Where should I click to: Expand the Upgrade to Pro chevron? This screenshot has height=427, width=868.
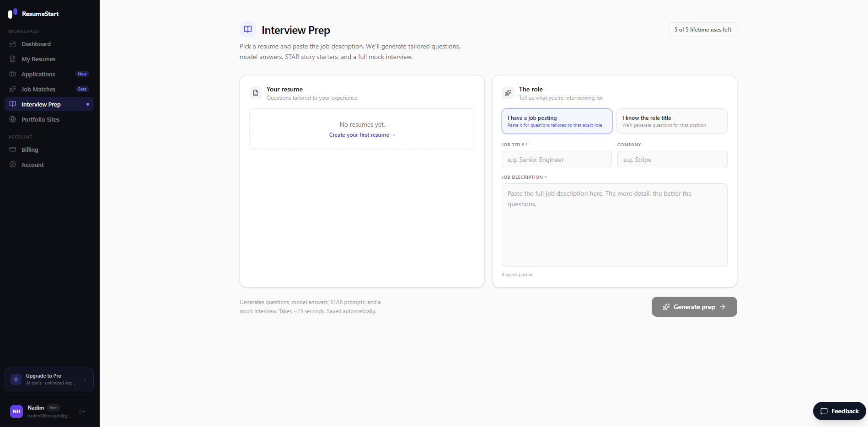tap(85, 379)
